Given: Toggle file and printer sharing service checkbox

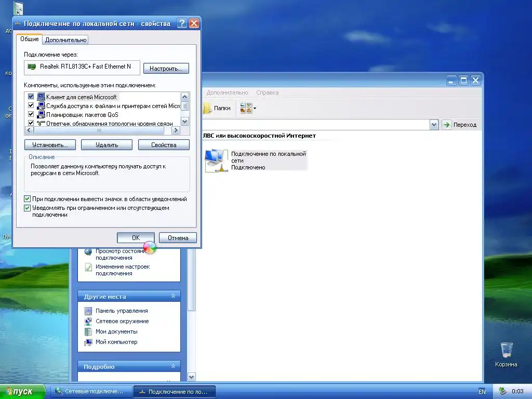Looking at the screenshot, I should 31,105.
